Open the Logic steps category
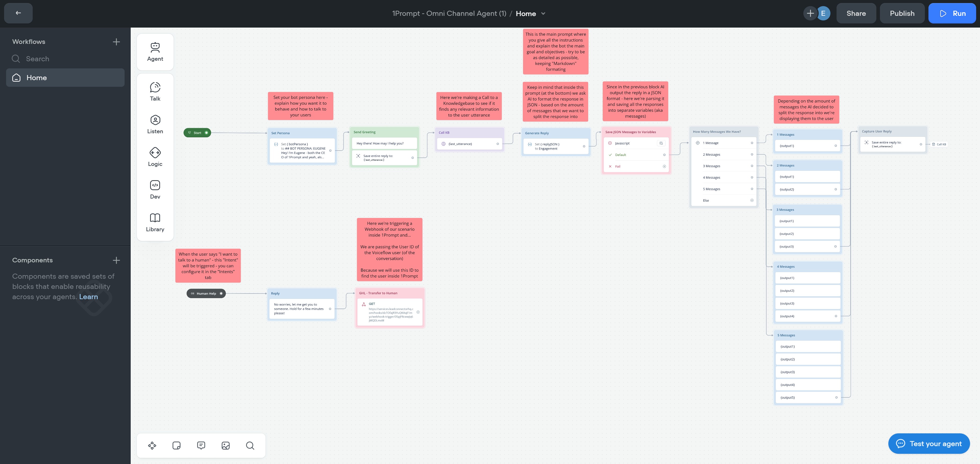This screenshot has width=980, height=464. click(x=155, y=157)
